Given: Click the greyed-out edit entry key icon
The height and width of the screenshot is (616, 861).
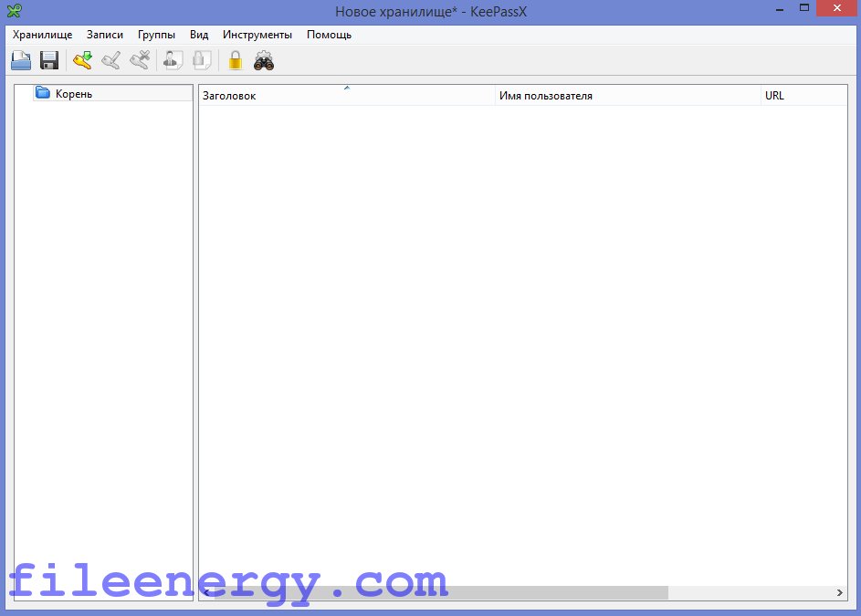Looking at the screenshot, I should (110, 60).
